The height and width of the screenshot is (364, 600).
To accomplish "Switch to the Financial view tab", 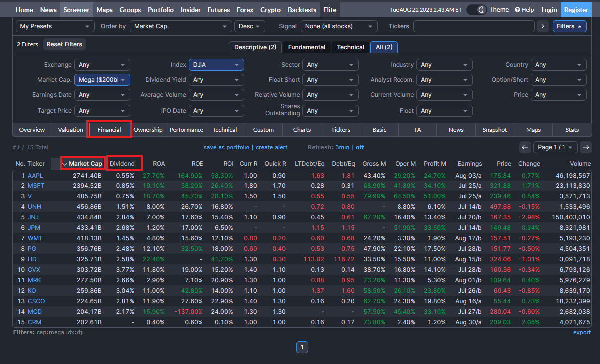I will point(109,130).
